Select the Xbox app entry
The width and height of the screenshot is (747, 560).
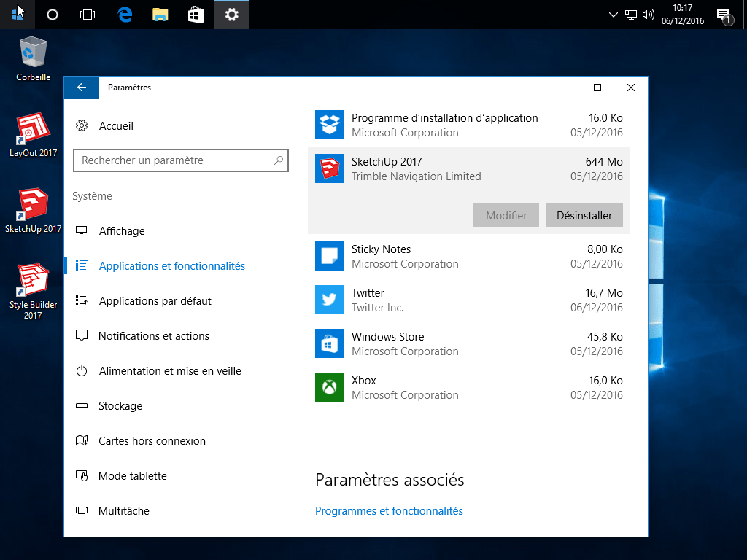point(468,387)
